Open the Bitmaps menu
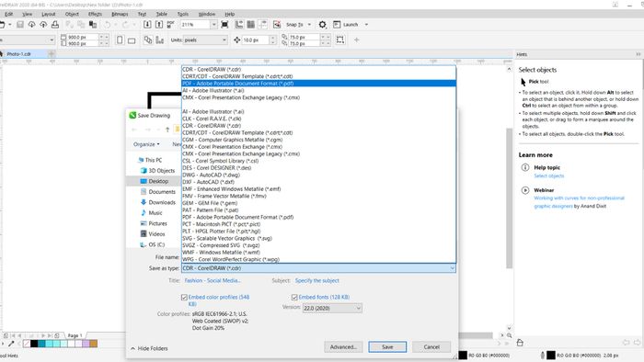This screenshot has height=362, width=644. coord(120,14)
